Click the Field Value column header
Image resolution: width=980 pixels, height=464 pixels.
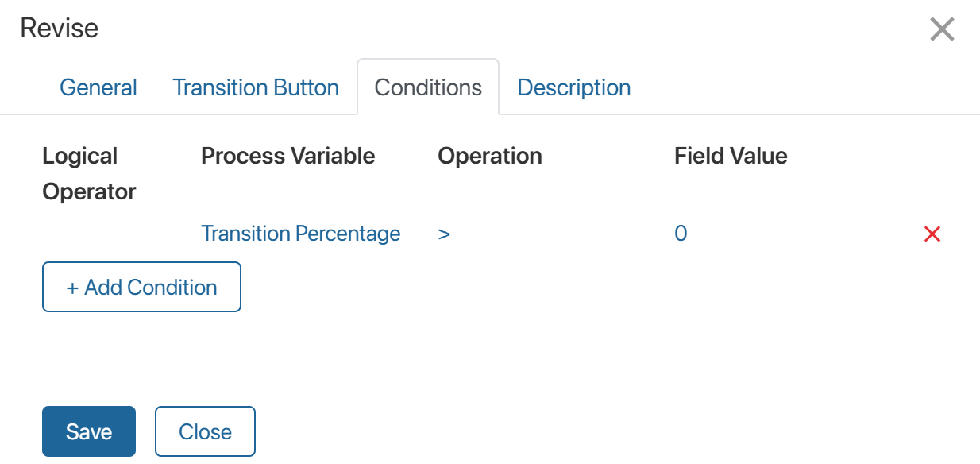point(731,156)
